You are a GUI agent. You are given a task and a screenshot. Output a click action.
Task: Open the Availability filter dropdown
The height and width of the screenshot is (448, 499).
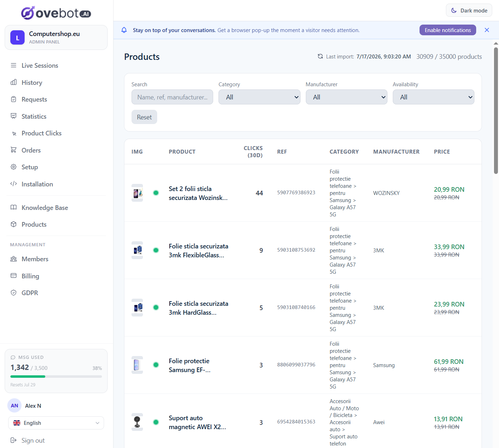pyautogui.click(x=433, y=97)
